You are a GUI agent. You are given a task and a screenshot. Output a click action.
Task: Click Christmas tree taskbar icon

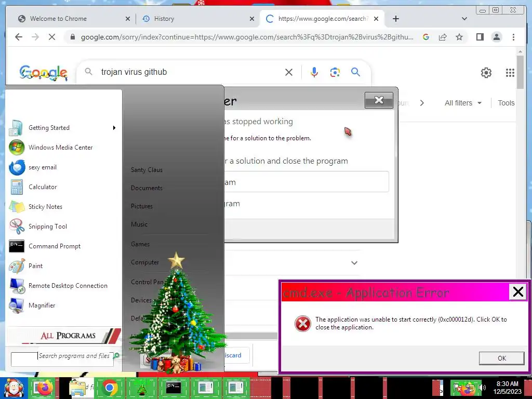(141, 389)
